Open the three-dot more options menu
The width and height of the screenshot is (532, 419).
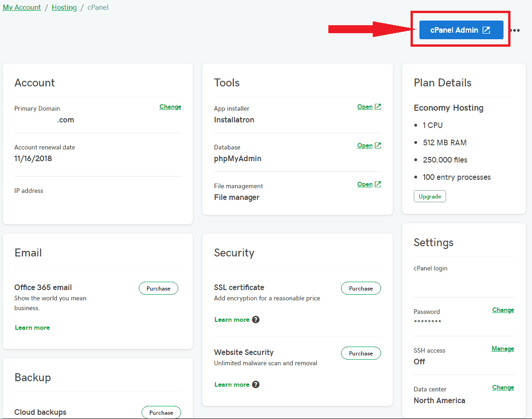tap(515, 30)
